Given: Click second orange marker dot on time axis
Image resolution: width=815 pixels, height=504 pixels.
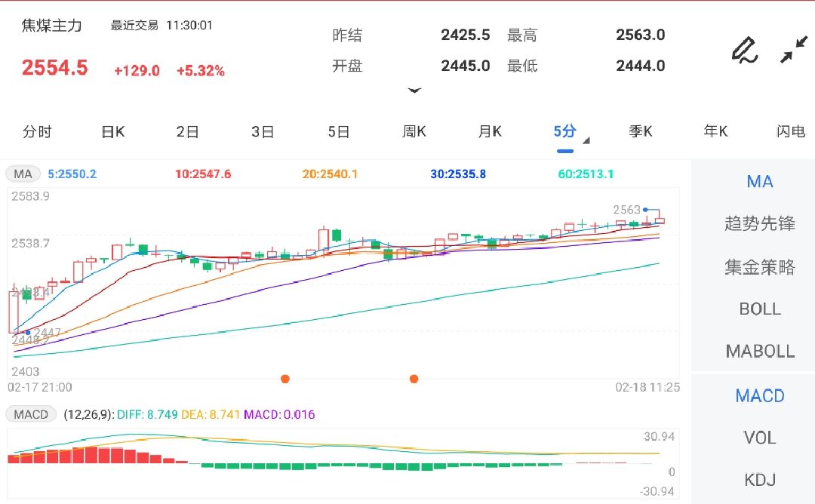Looking at the screenshot, I should pyautogui.click(x=414, y=379).
